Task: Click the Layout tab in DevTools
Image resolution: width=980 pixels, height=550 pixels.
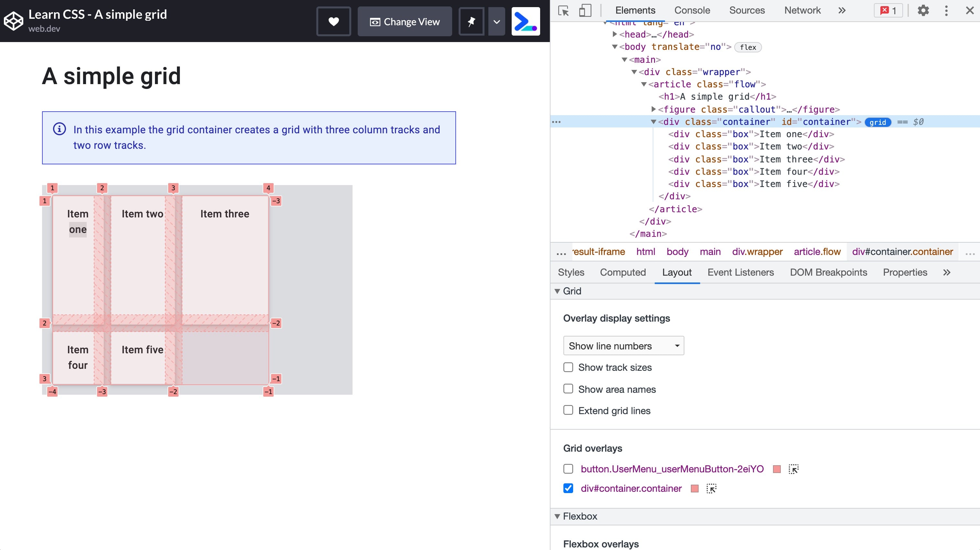Action: [x=676, y=273]
